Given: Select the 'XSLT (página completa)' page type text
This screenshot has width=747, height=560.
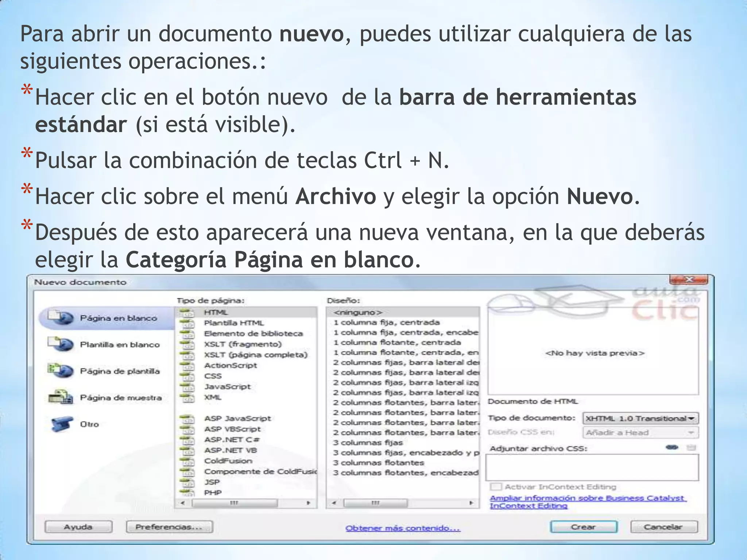Looking at the screenshot, I should 256,355.
